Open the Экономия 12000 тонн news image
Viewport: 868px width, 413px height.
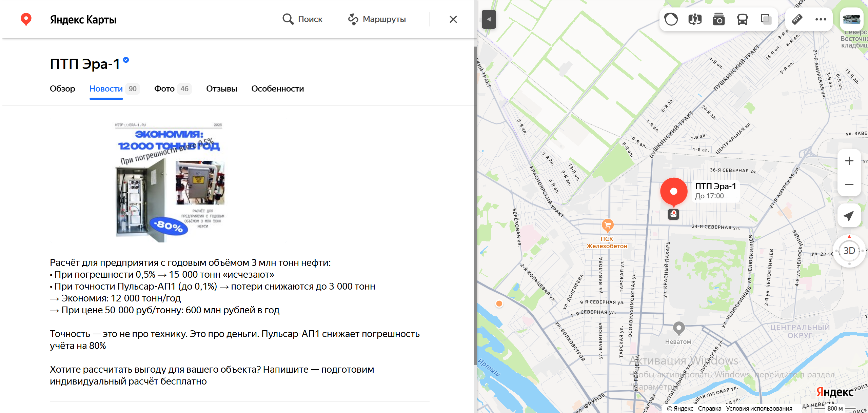[169, 180]
